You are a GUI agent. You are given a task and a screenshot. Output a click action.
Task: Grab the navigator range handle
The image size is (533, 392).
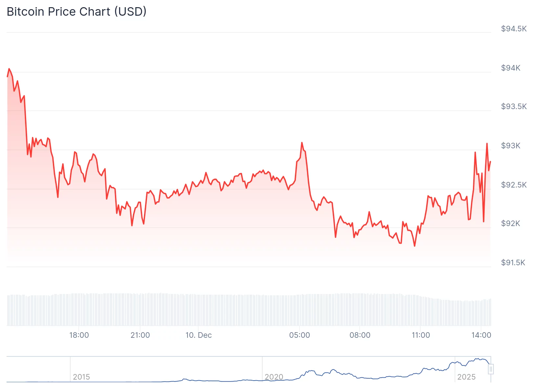click(491, 369)
